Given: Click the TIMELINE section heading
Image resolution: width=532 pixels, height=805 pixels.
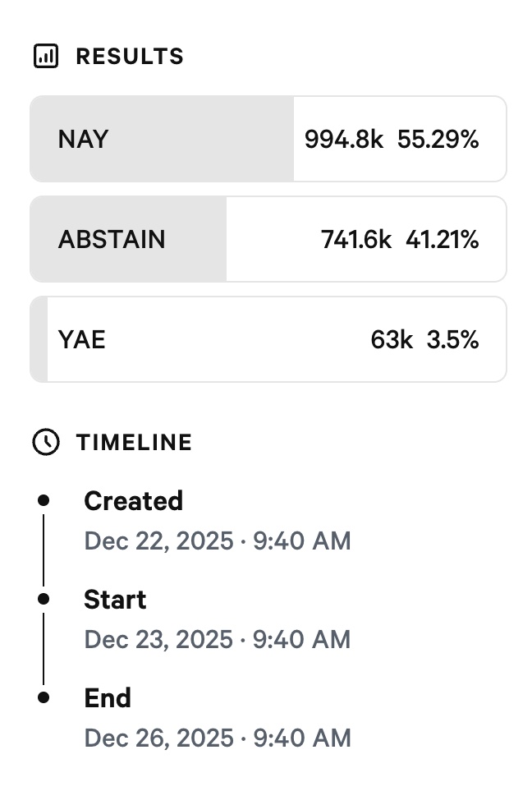Looking at the screenshot, I should point(134,442).
